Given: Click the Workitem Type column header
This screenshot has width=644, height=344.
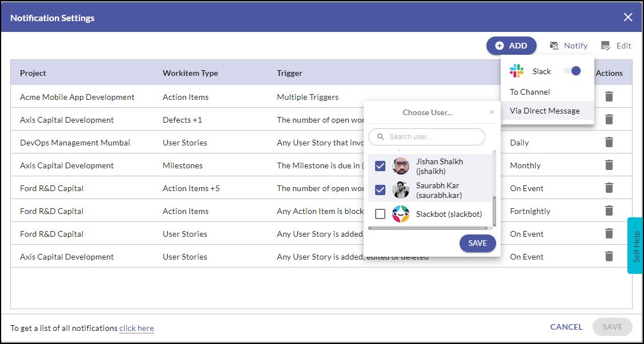Looking at the screenshot, I should point(190,73).
